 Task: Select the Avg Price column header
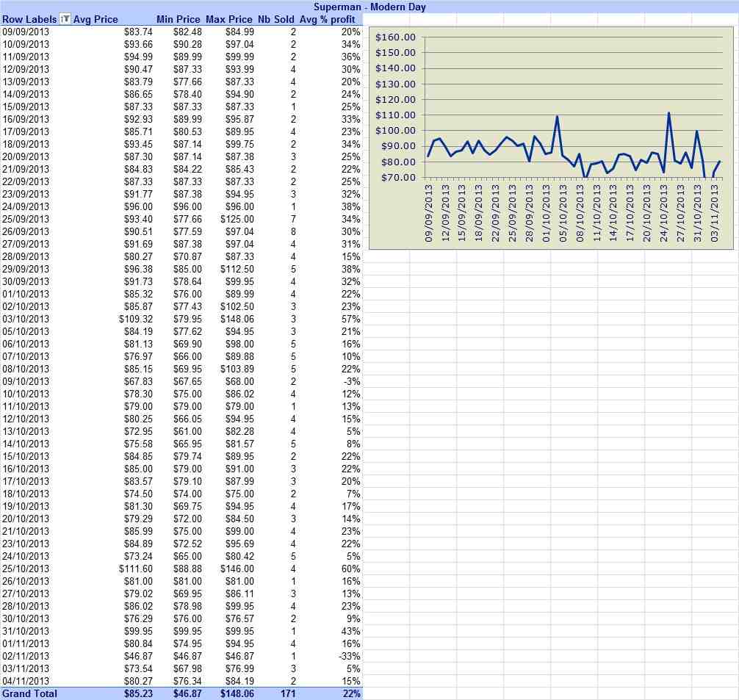(x=95, y=19)
